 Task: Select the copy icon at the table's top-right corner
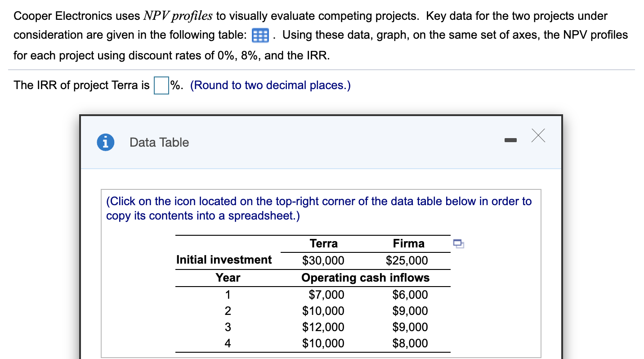click(458, 243)
